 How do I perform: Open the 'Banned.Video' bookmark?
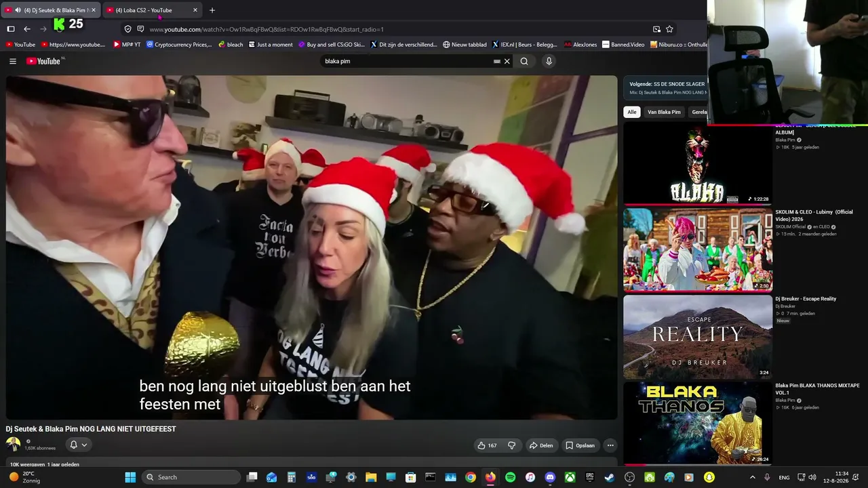(624, 45)
